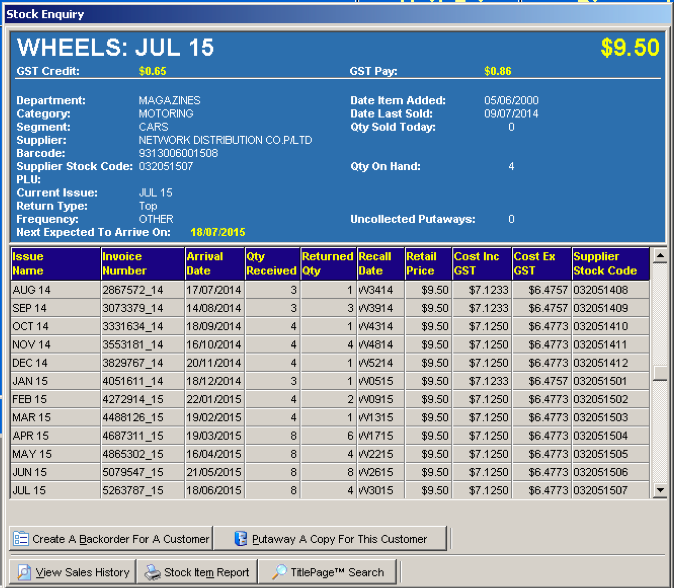Click invoice number 4687311_15 in the table
This screenshot has width=674, height=588.
pos(132,436)
